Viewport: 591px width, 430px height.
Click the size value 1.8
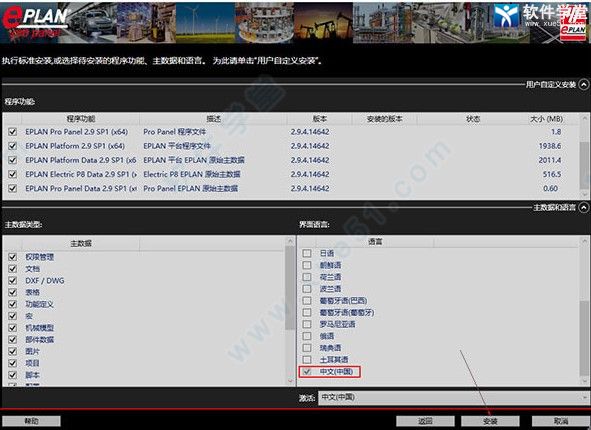[x=556, y=132]
